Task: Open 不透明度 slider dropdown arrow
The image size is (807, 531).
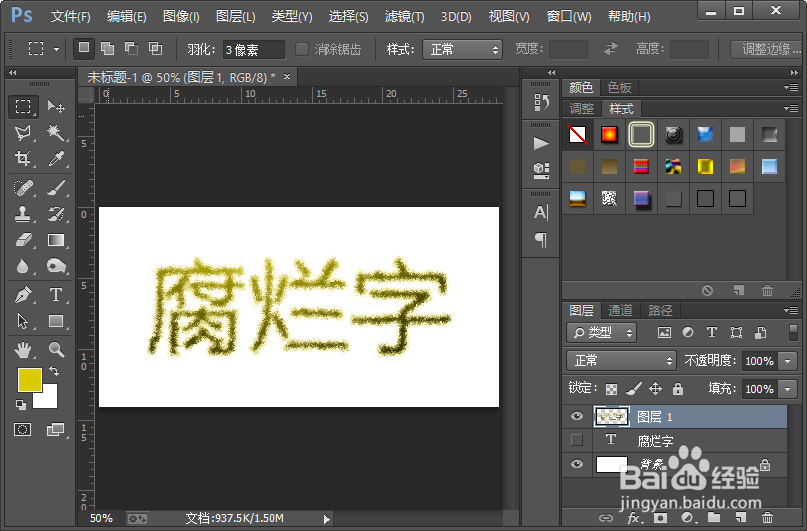Action: coord(787,361)
